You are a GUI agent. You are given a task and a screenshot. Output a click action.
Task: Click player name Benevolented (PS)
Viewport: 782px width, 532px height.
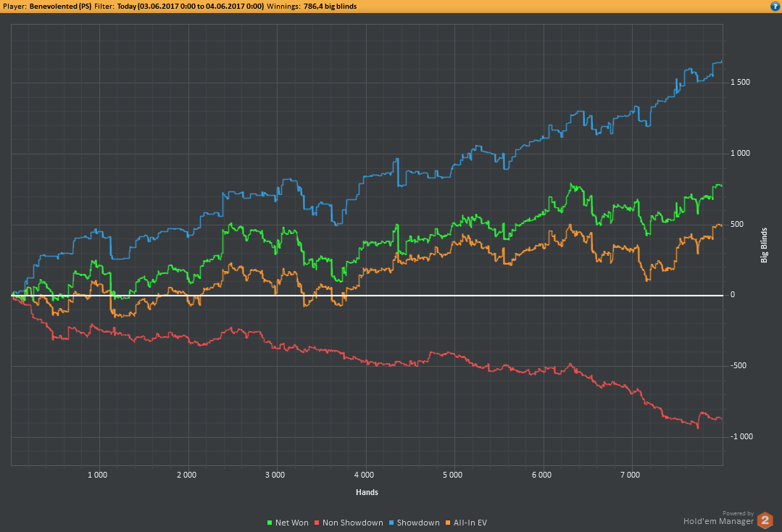point(60,7)
